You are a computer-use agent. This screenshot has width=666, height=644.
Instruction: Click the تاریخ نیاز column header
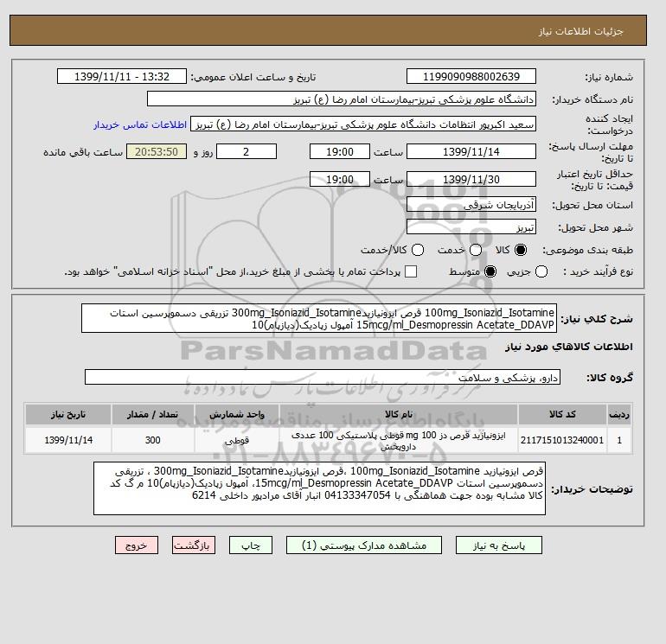(x=68, y=414)
